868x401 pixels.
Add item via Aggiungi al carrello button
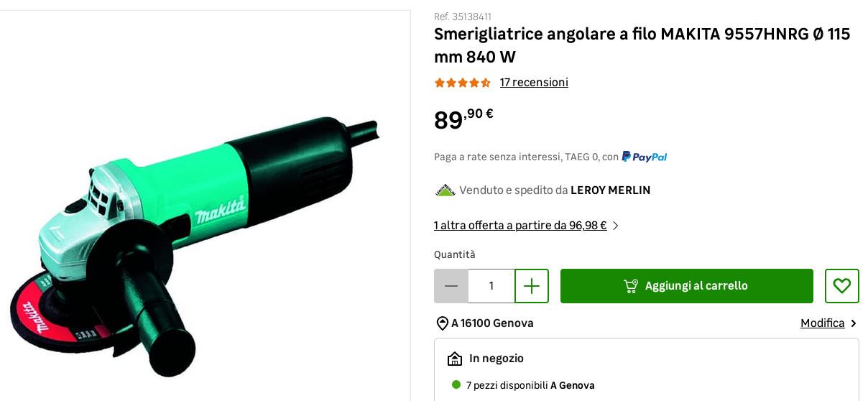(687, 286)
